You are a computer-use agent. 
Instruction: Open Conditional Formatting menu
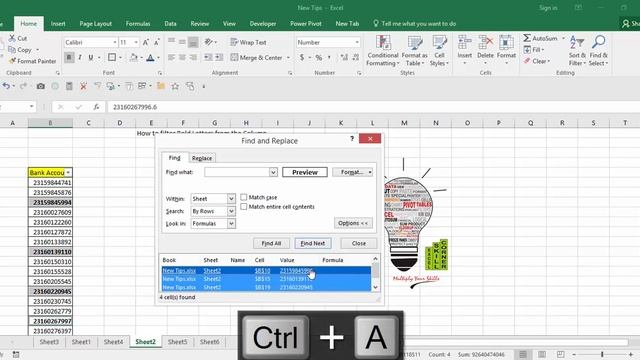click(x=382, y=51)
